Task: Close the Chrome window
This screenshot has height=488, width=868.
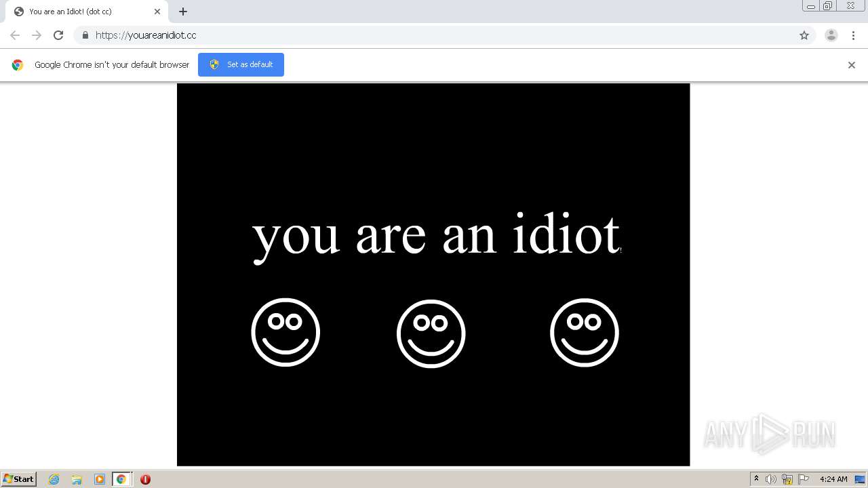Action: pos(850,6)
